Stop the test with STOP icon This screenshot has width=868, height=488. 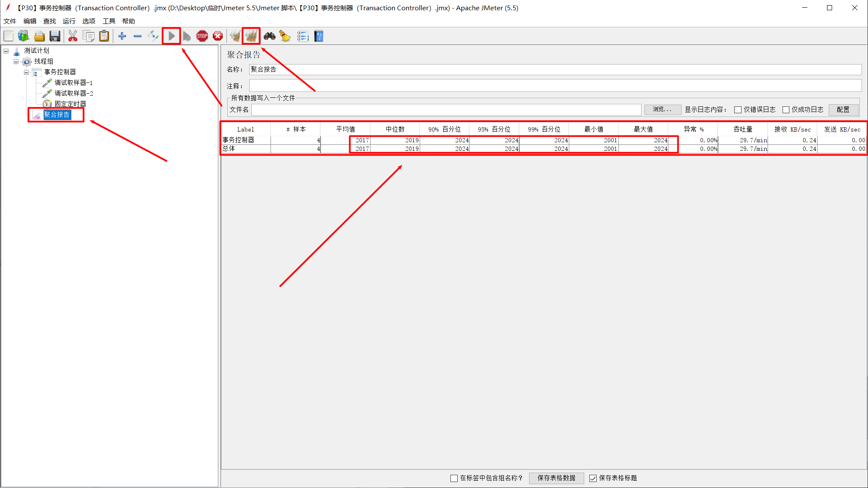click(202, 36)
